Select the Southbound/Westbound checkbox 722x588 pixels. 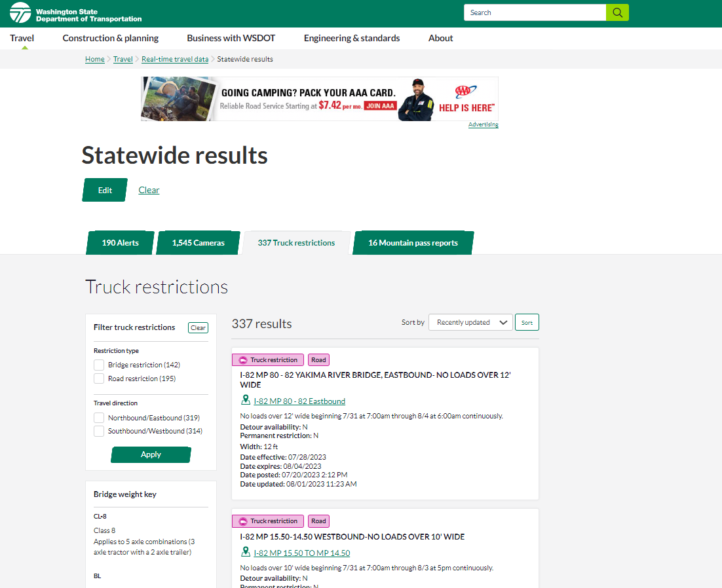(99, 431)
